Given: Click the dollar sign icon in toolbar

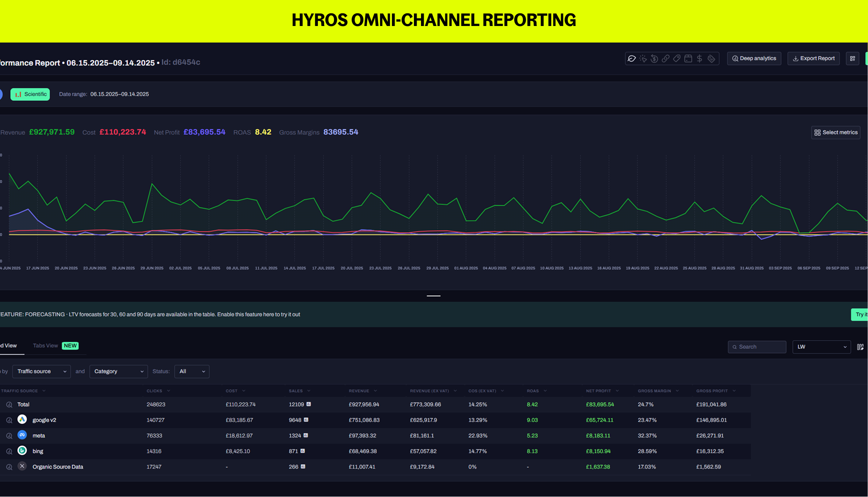Looking at the screenshot, I should (699, 59).
